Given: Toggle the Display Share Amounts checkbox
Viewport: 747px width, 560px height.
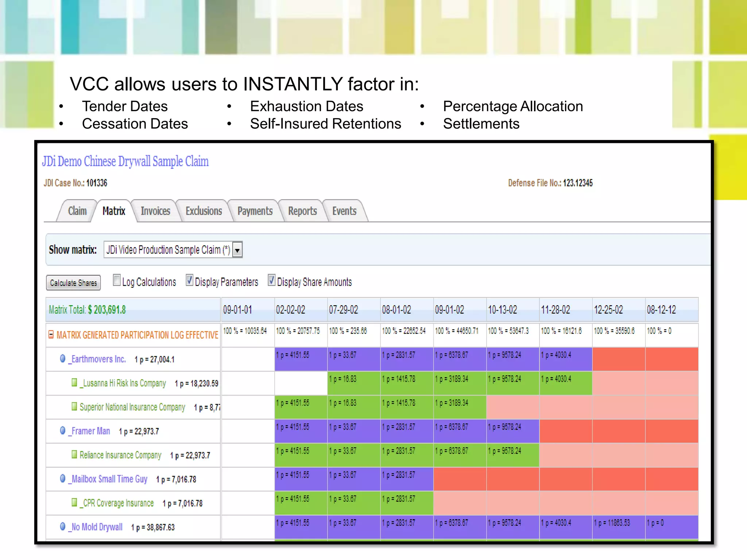Looking at the screenshot, I should [271, 280].
